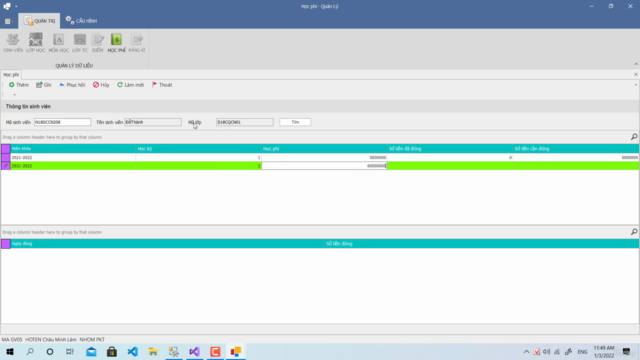Close the Học phí document panel

point(636,74)
